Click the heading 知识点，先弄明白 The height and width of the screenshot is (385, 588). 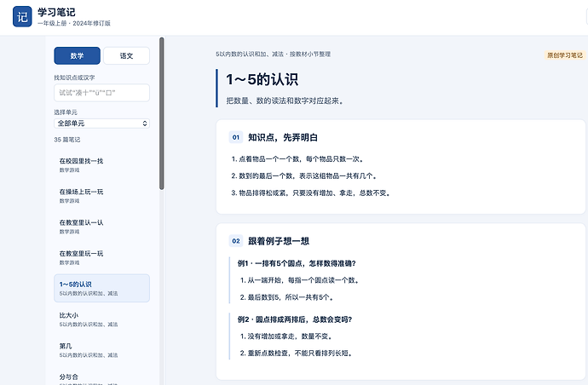[283, 138]
